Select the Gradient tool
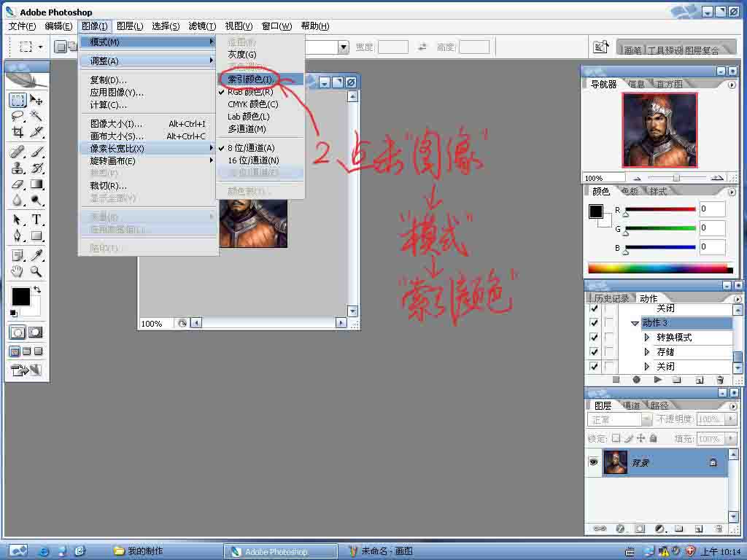 (x=36, y=184)
